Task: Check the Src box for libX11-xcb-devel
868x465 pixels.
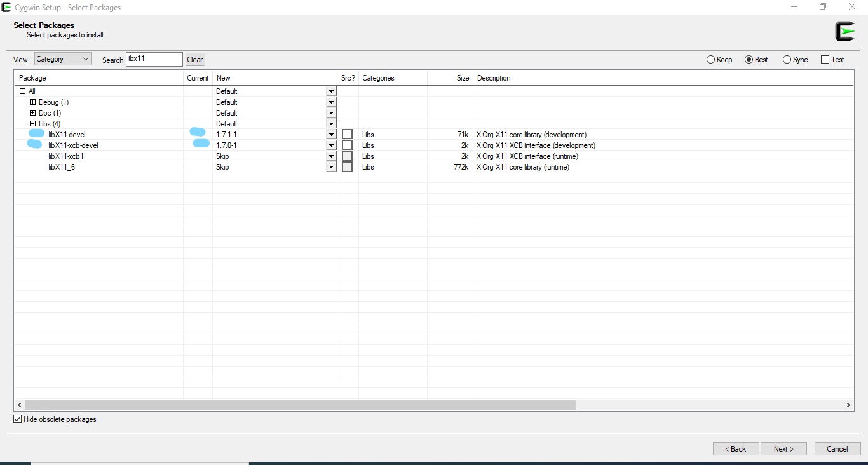Action: coord(347,145)
